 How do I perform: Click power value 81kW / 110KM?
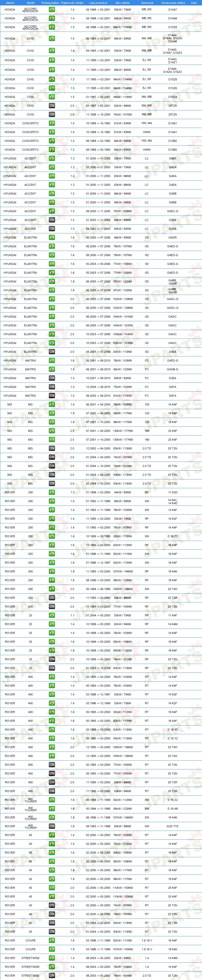point(122,396)
